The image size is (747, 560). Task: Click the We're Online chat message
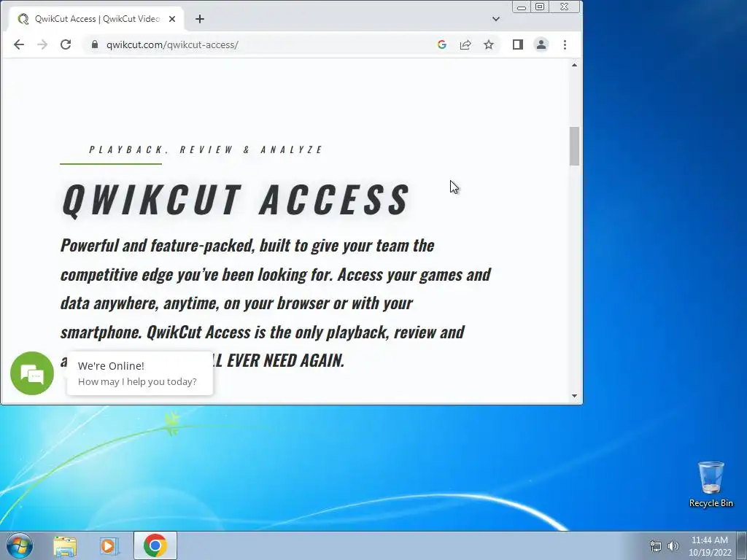[140, 373]
